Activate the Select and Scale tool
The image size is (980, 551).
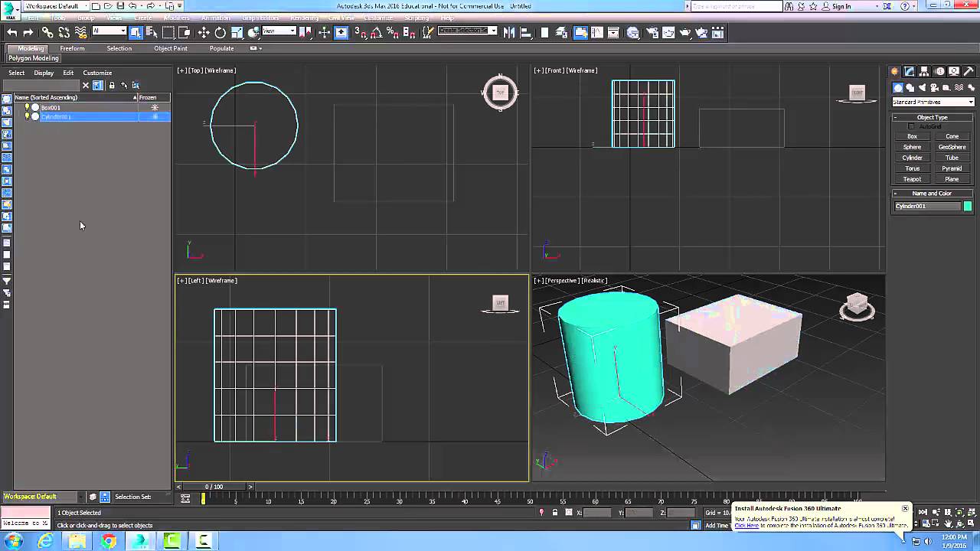coord(237,32)
